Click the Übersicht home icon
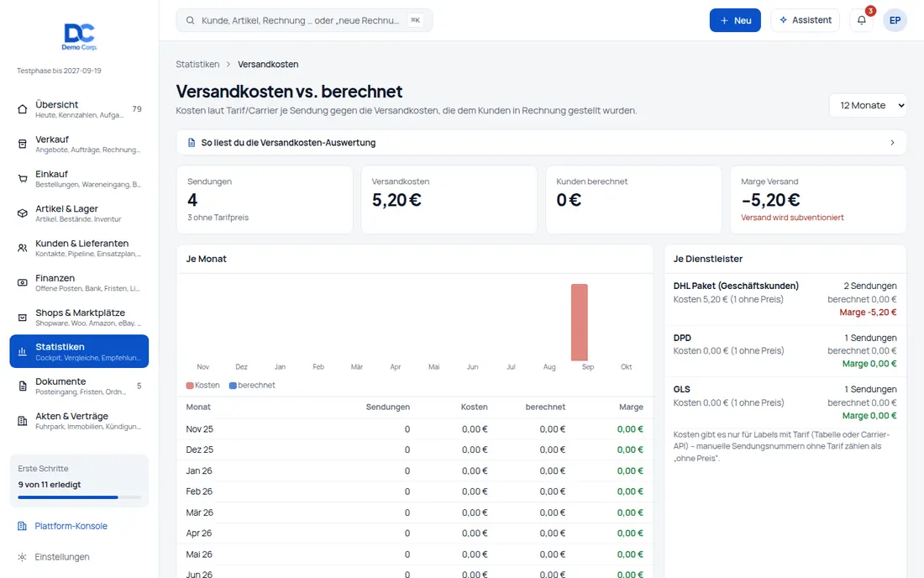 pyautogui.click(x=23, y=109)
